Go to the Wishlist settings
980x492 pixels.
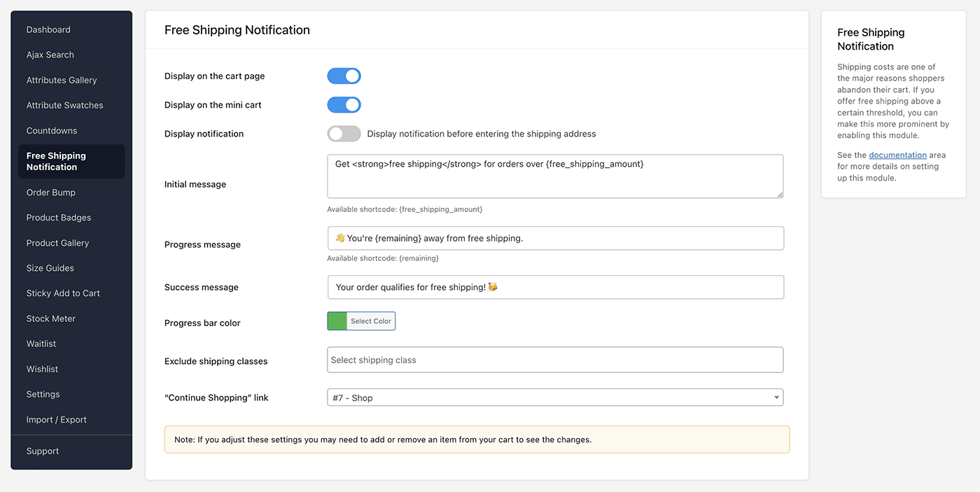(x=42, y=368)
